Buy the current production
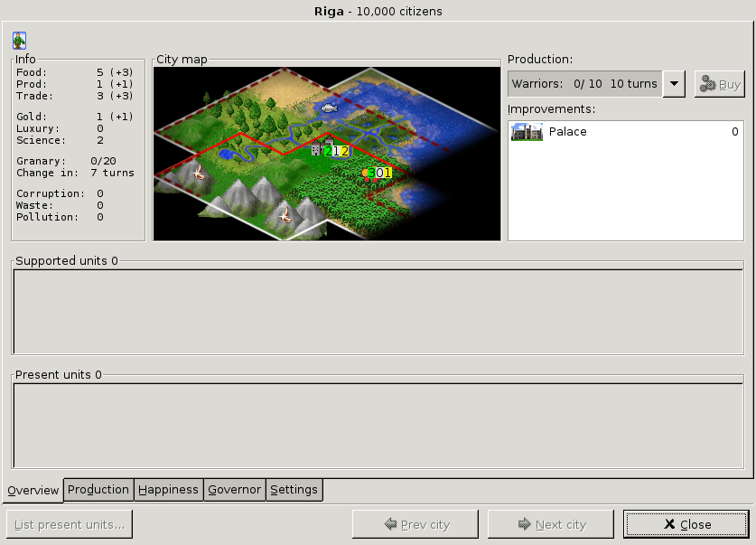Screen dimensions: 756x545 (x=719, y=84)
